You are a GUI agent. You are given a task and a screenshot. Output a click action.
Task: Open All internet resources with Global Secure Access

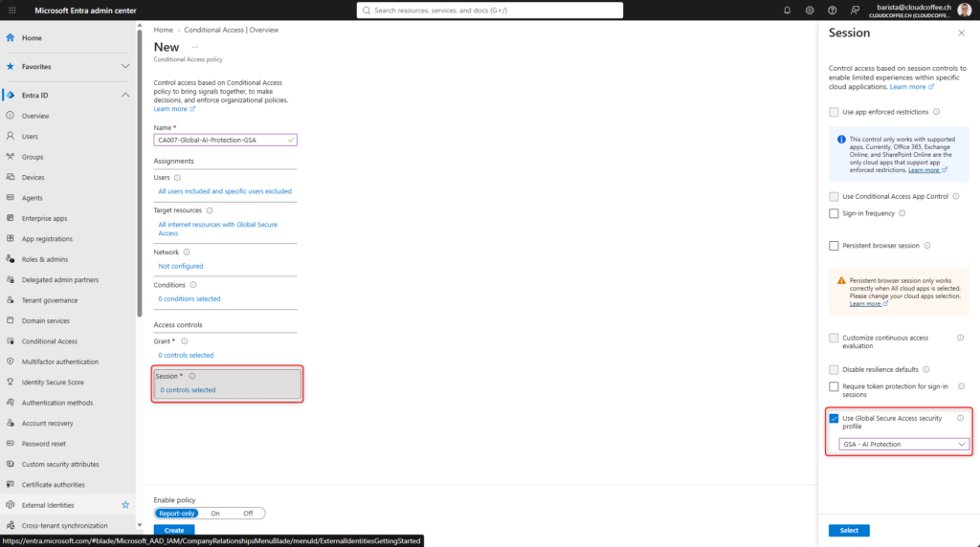pos(217,229)
